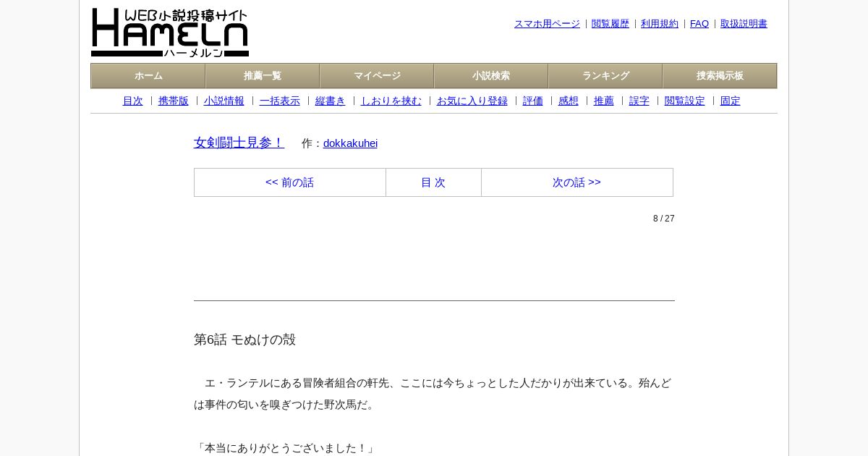Screen dimensions: 868x456
Task: Open the 誤字 typo report link
Action: tap(639, 101)
